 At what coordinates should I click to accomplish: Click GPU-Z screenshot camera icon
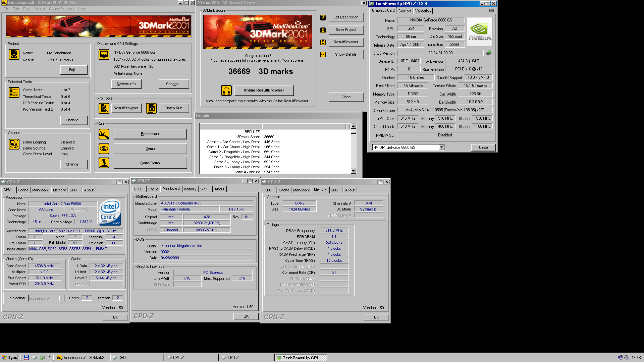coord(491,10)
